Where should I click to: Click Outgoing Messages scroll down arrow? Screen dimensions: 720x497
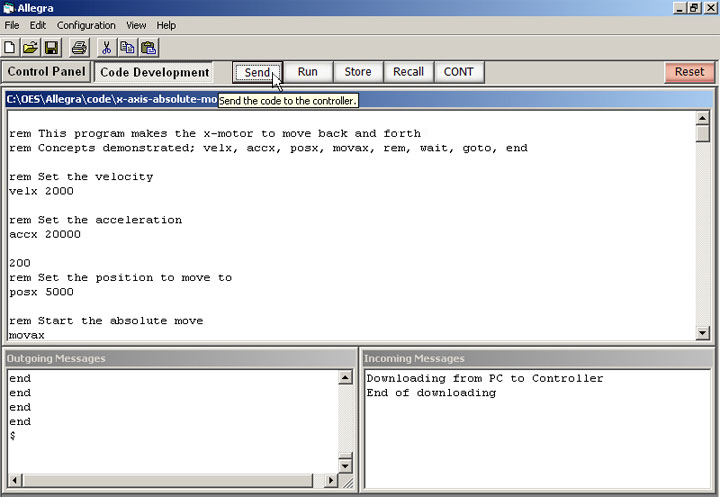coord(345,466)
